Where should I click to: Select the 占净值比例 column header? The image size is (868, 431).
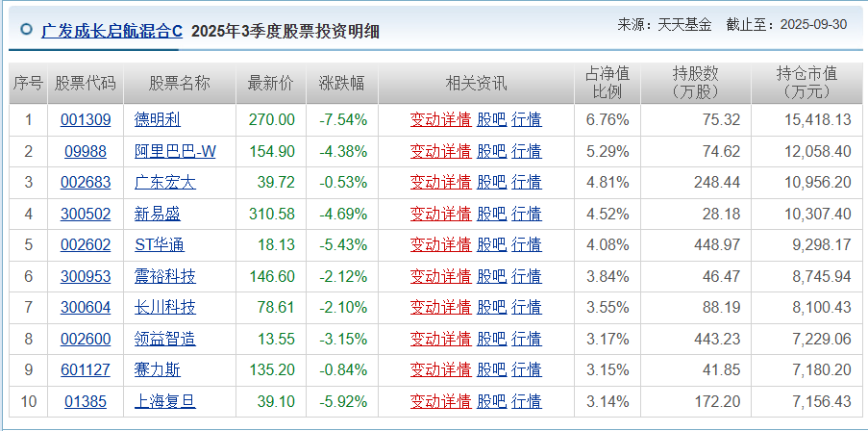pyautogui.click(x=608, y=83)
